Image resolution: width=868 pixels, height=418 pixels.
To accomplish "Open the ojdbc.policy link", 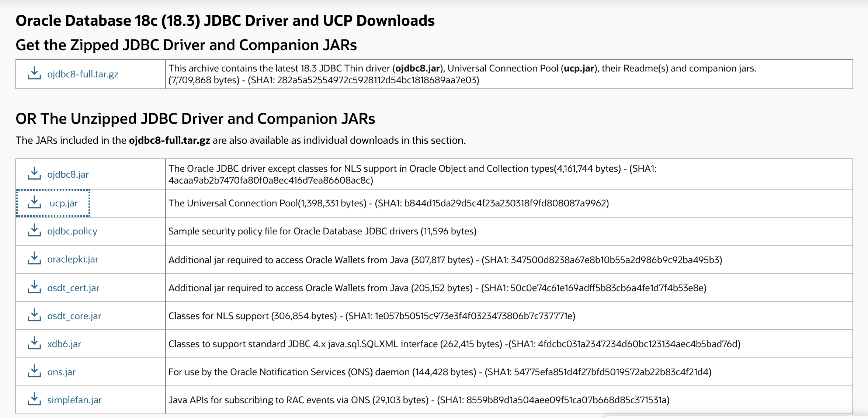I will pos(72,231).
